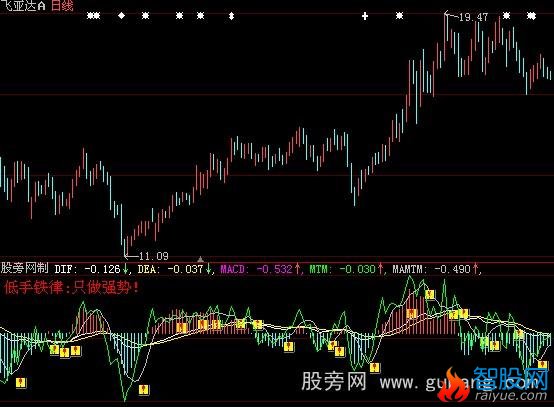Viewport: 554px width, 407px height.
Task: Click the red text 低手铁律:只做强势!
Action: pyautogui.click(x=72, y=288)
